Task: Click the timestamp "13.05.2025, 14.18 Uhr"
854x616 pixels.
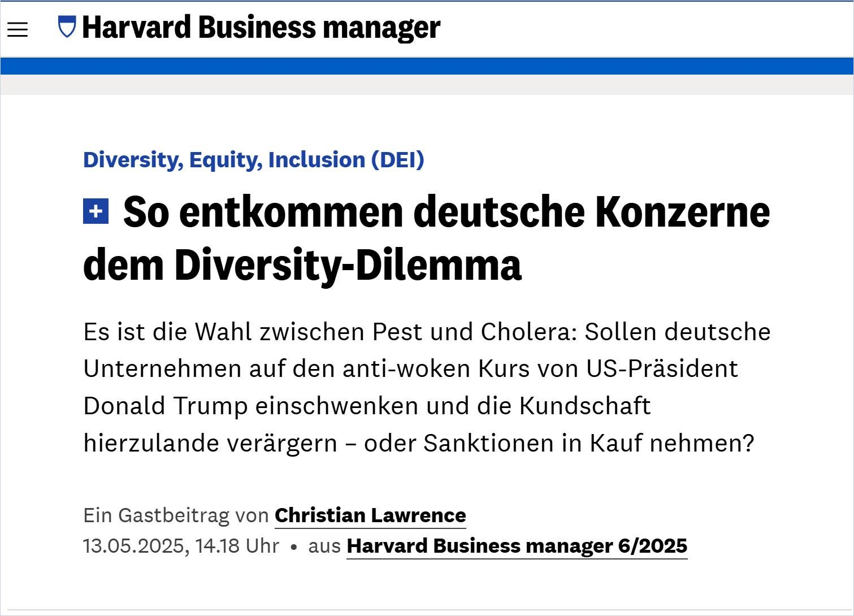Action: point(181,545)
